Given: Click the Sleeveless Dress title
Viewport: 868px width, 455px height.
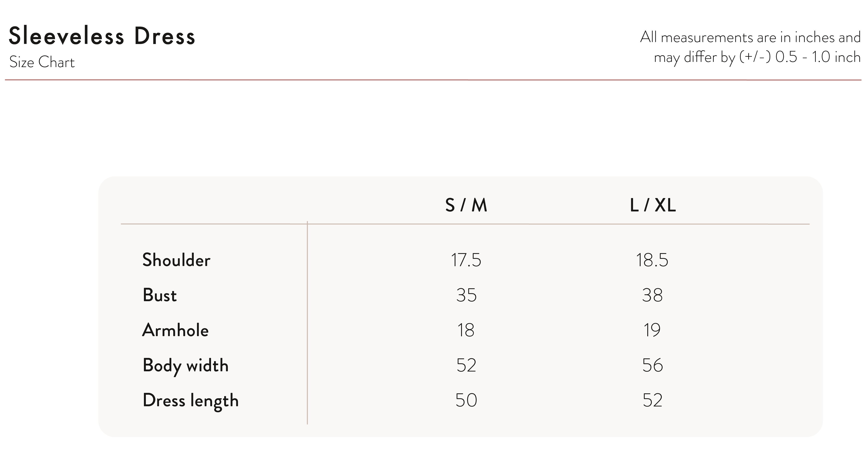Looking at the screenshot, I should point(102,36).
